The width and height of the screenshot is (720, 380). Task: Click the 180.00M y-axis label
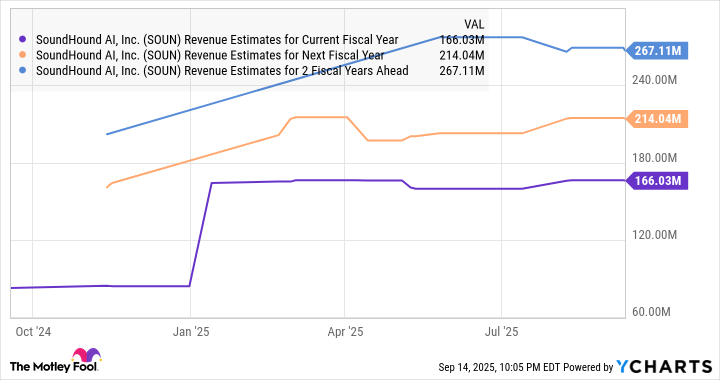pyautogui.click(x=654, y=158)
